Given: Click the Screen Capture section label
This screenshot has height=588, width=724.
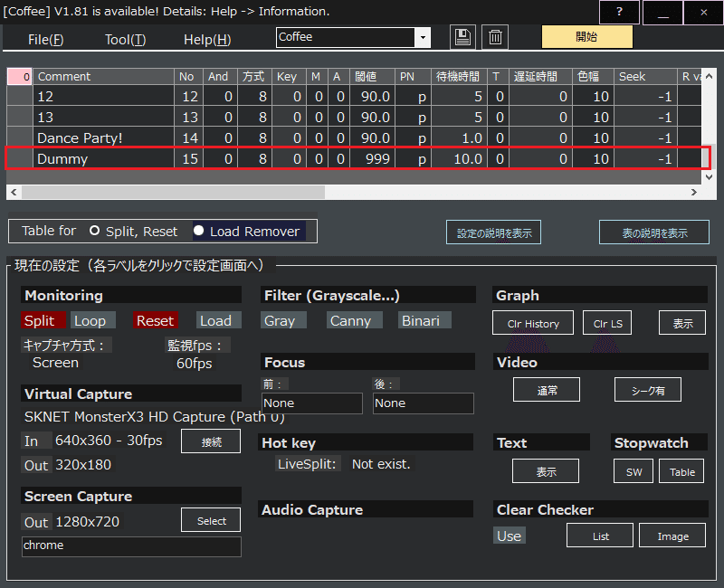Looking at the screenshot, I should click(x=131, y=496).
